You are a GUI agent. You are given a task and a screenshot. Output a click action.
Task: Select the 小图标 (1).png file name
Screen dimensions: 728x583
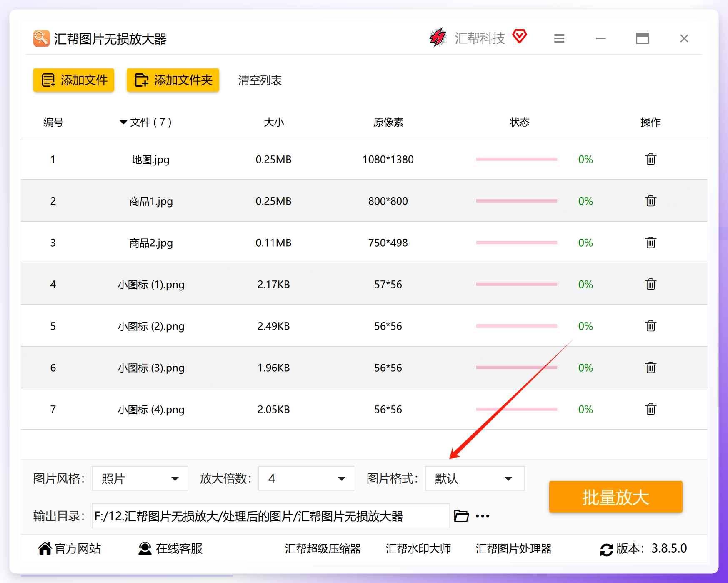pyautogui.click(x=151, y=285)
